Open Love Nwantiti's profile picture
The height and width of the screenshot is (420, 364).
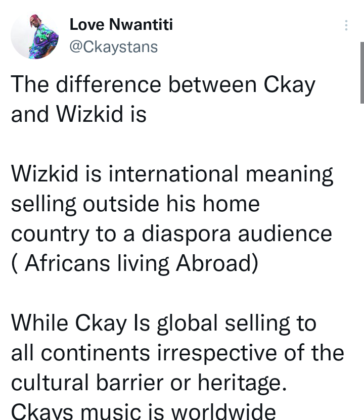(x=35, y=36)
